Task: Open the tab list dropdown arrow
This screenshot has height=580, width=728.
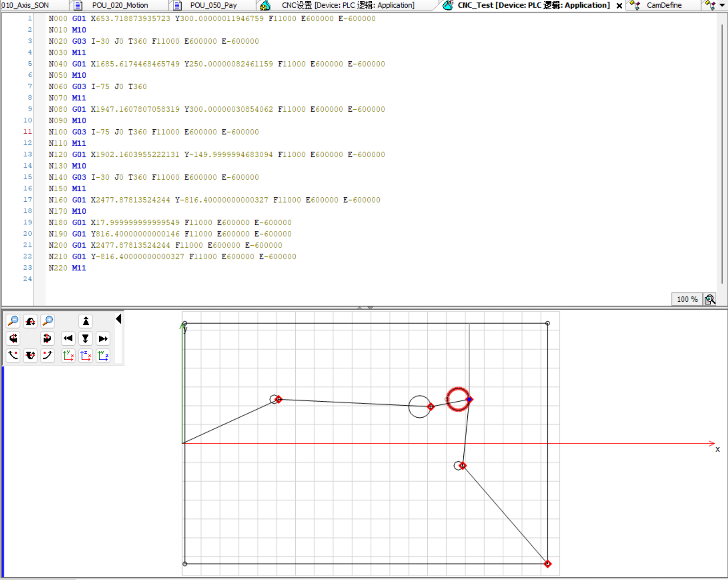Action: click(x=722, y=5)
